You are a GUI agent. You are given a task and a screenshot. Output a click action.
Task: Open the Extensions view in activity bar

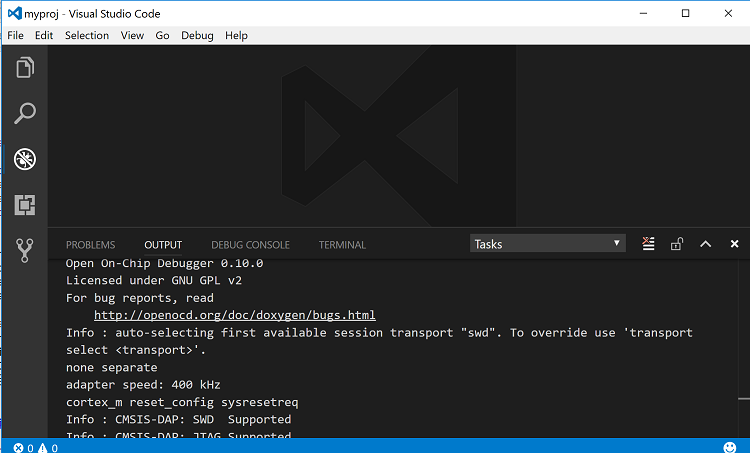(24, 204)
